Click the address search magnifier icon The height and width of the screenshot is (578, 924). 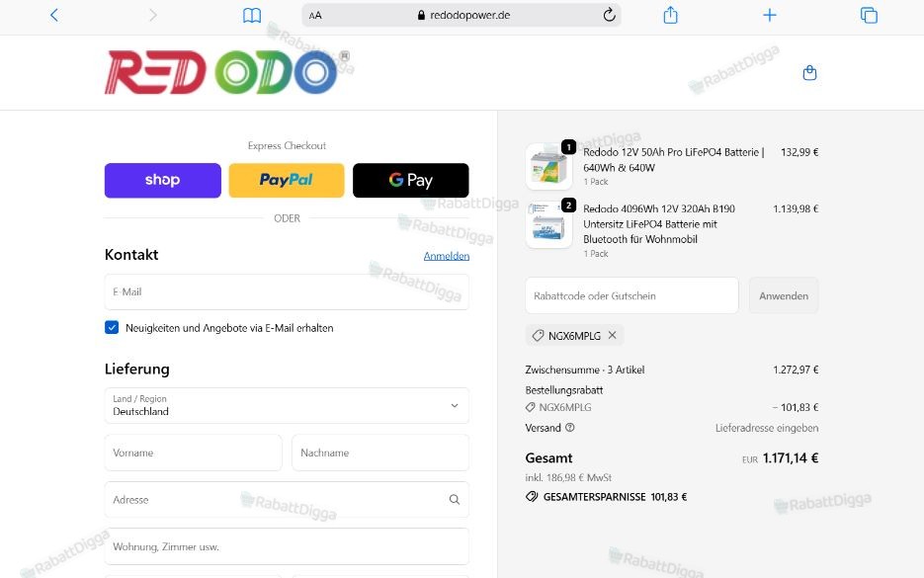point(455,500)
